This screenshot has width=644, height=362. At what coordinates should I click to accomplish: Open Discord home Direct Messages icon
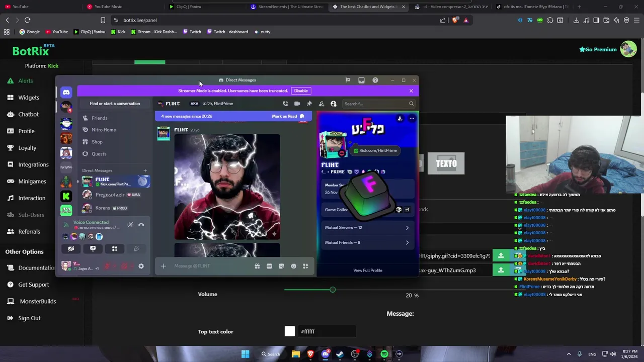(66, 92)
